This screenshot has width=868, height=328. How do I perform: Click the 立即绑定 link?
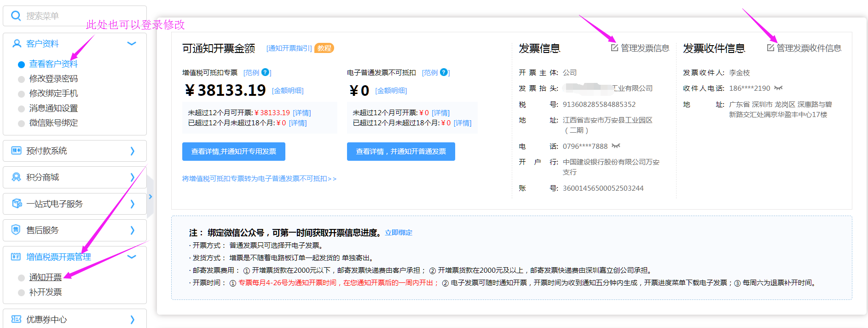[399, 233]
